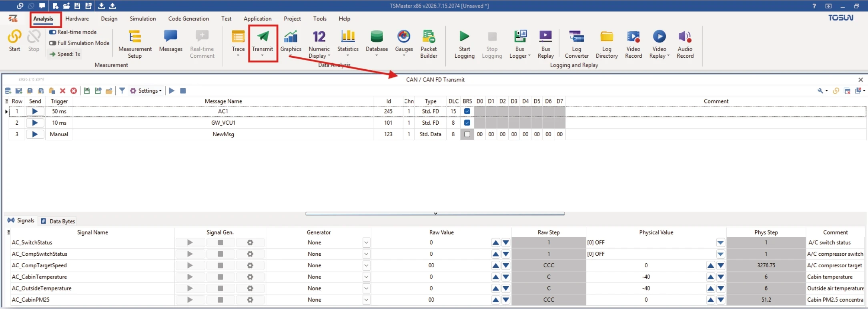Click the Manual trigger cell for NewMsg
This screenshot has height=309, width=868.
point(59,134)
